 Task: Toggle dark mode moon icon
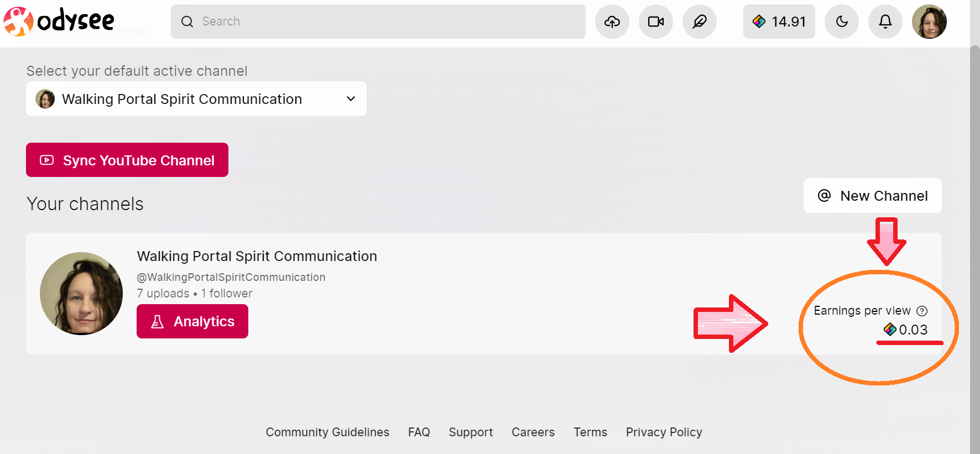click(842, 22)
